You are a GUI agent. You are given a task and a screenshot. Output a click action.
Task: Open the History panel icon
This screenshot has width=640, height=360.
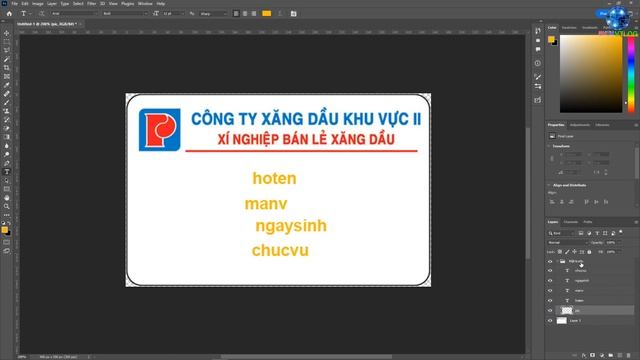click(538, 31)
